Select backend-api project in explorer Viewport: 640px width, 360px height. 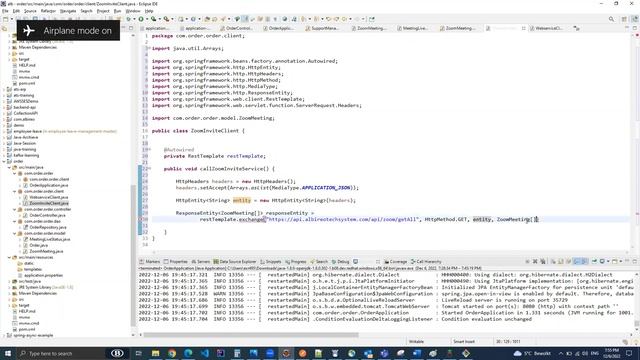click(24, 107)
